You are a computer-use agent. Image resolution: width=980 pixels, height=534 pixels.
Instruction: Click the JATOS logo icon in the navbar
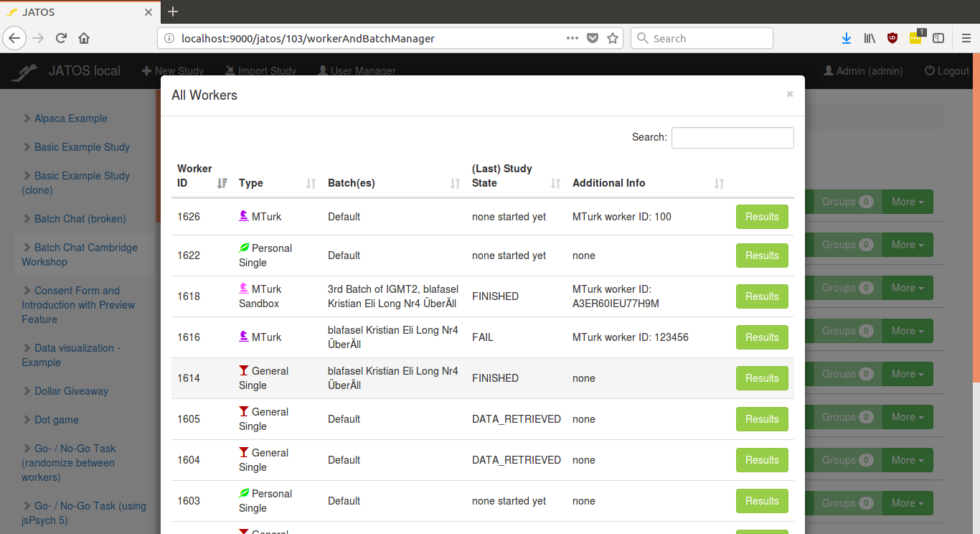[x=24, y=71]
